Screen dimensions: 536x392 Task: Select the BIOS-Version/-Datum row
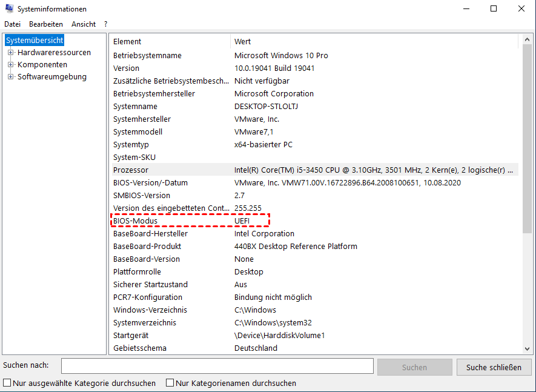[x=315, y=182]
